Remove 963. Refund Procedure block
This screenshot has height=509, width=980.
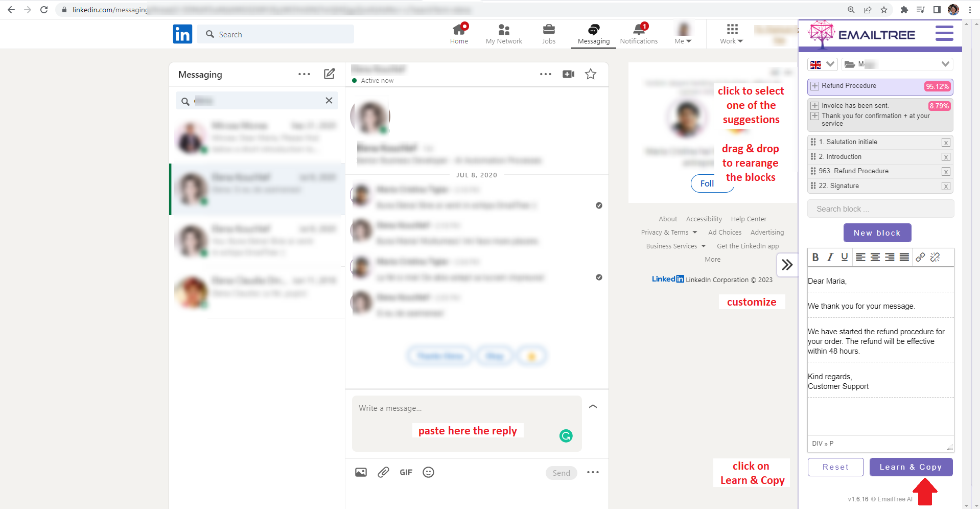pyautogui.click(x=946, y=172)
